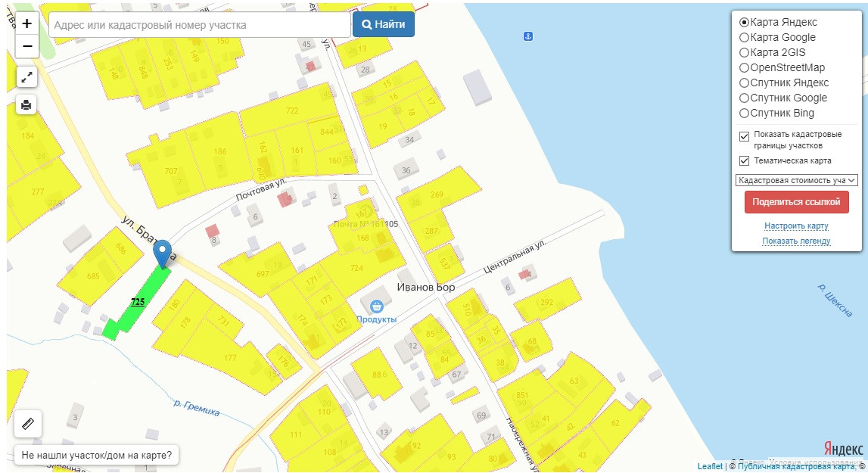Select Карта Яндекс radio option
This screenshot has height=473, width=868.
(x=745, y=22)
